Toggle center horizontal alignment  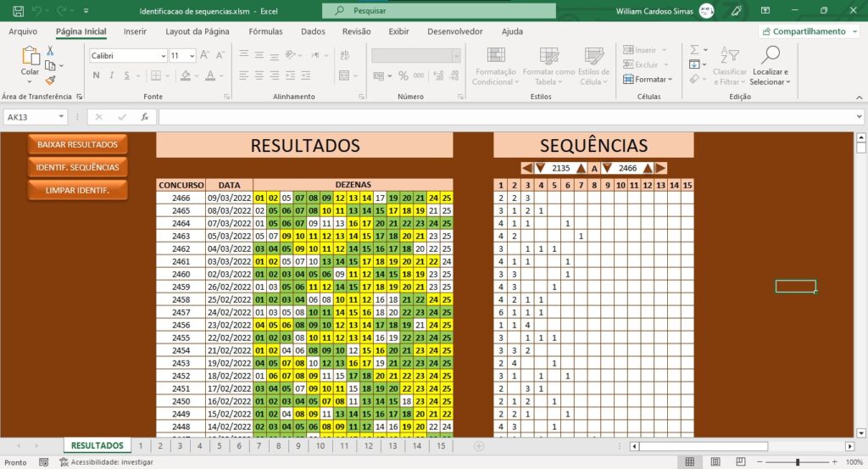coord(259,75)
